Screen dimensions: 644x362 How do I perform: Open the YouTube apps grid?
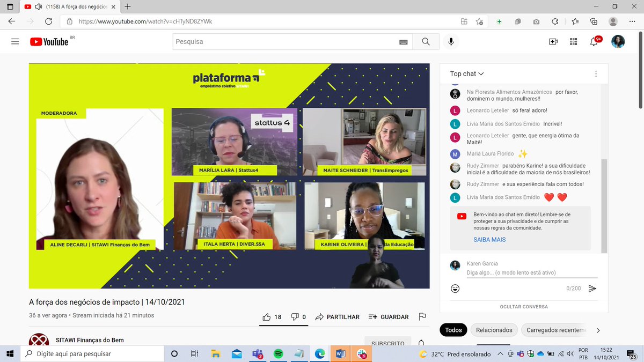573,41
